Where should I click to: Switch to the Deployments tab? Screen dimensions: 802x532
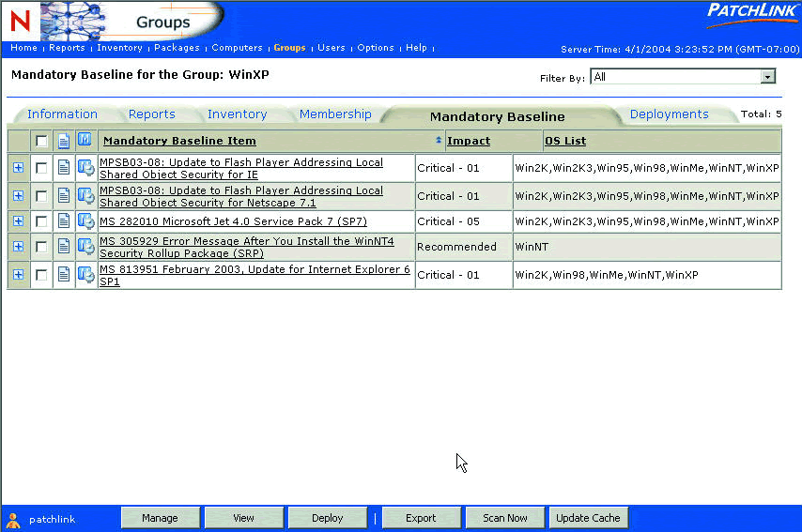coord(669,114)
